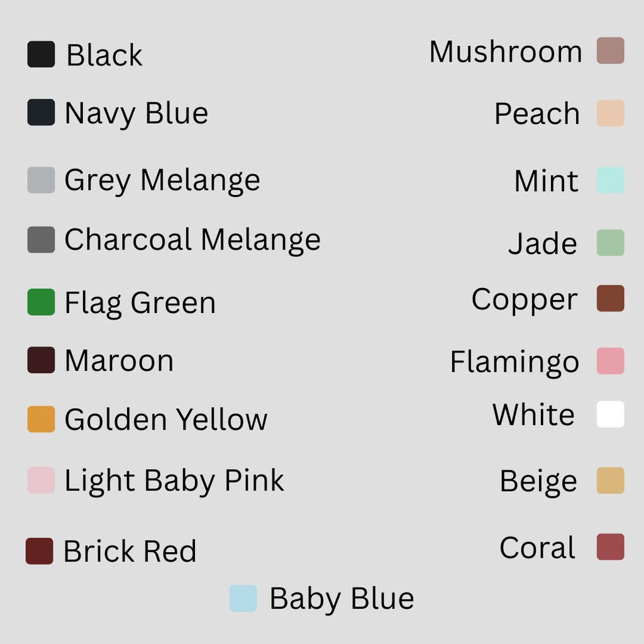Click the Charcoal Melange swatch
Screen dimensions: 644x644
pyautogui.click(x=41, y=240)
